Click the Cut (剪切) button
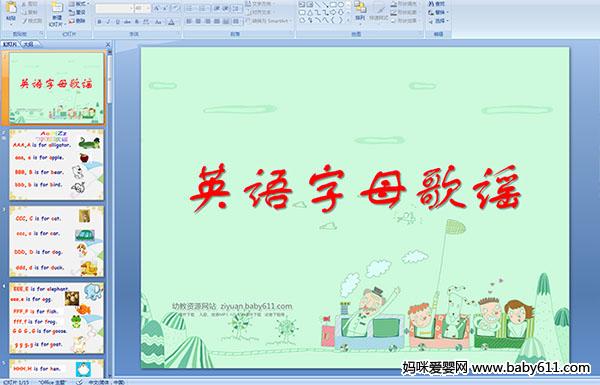600x385 pixels. click(30, 4)
